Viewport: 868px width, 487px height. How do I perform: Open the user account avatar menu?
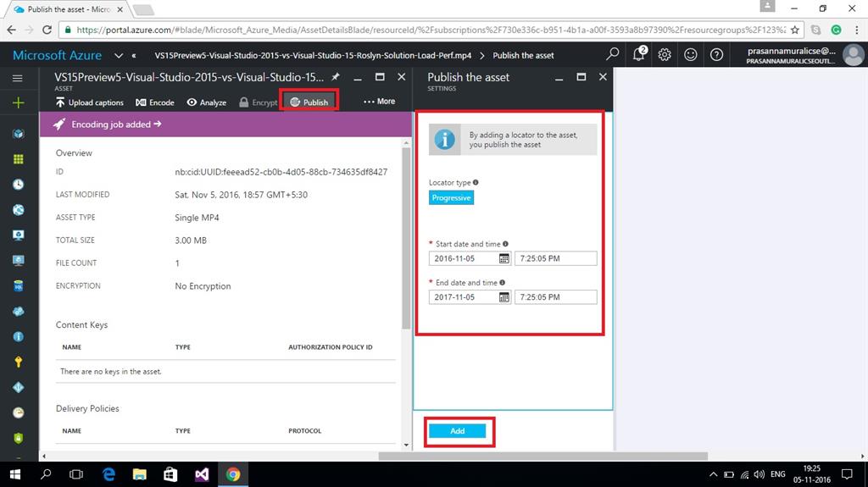point(853,55)
